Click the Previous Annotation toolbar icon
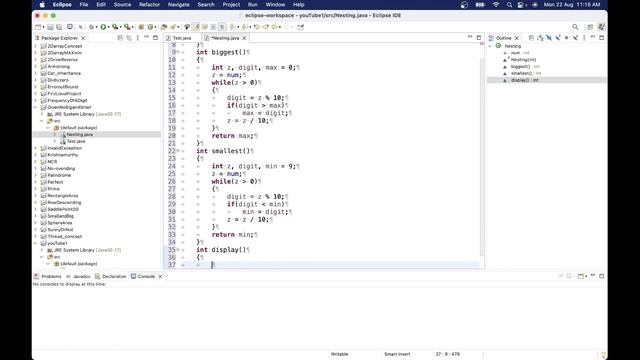The width and height of the screenshot is (640, 360). [244, 27]
